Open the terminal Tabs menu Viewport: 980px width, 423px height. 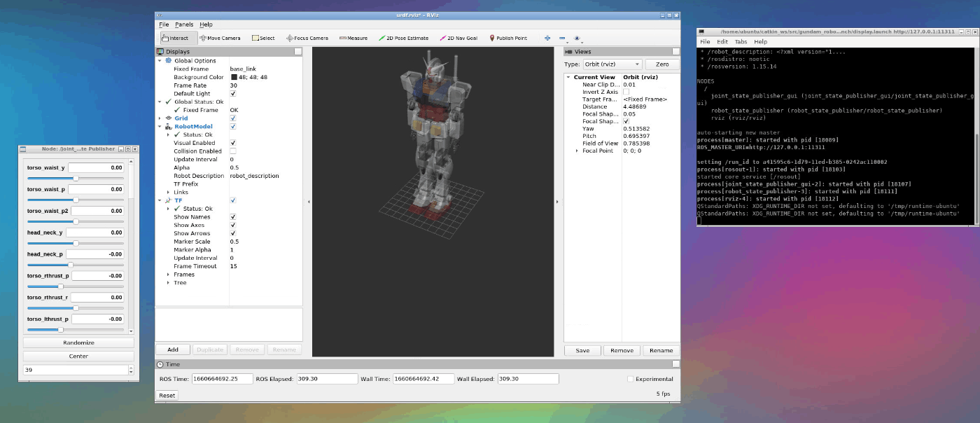pos(741,42)
